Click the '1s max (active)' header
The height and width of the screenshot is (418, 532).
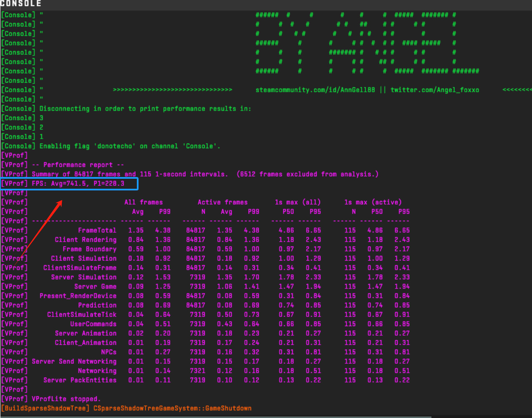[373, 202]
